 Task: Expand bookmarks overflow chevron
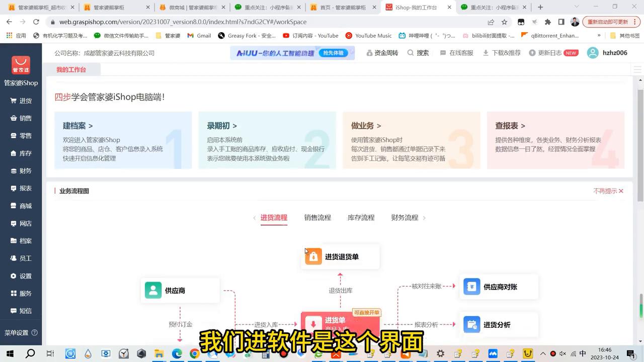[x=599, y=36]
